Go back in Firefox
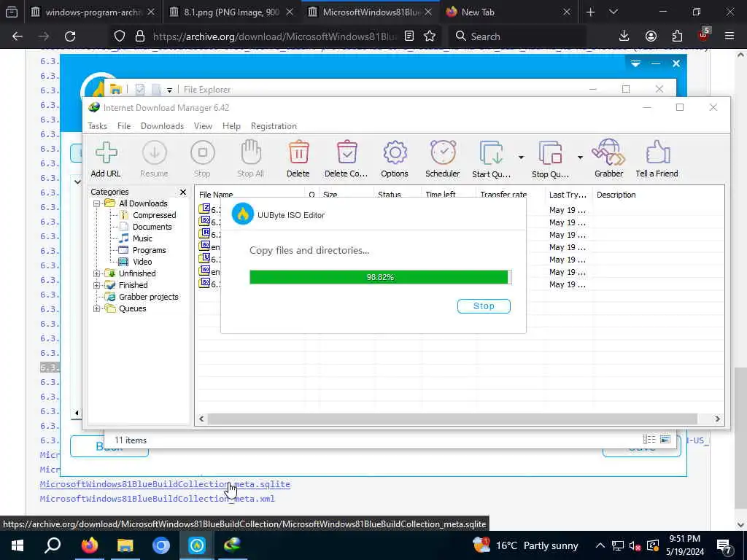 tap(18, 36)
